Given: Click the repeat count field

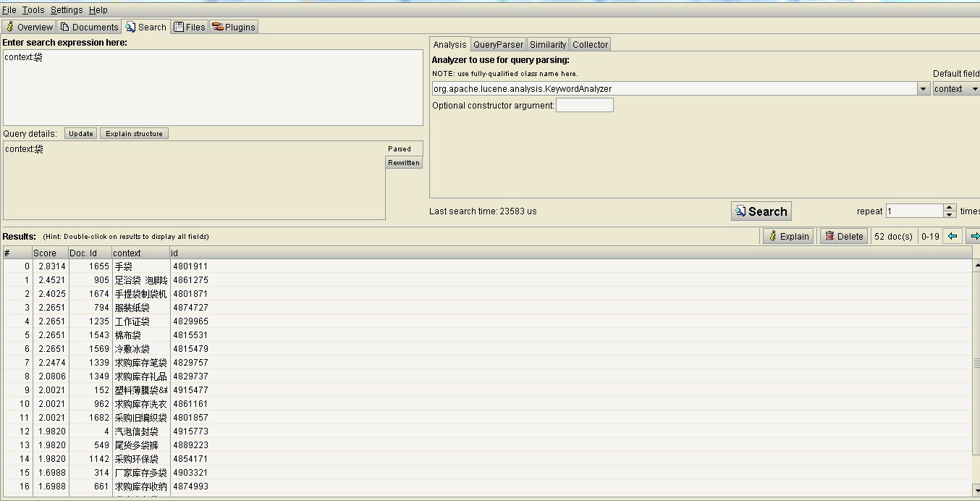Looking at the screenshot, I should coord(915,211).
